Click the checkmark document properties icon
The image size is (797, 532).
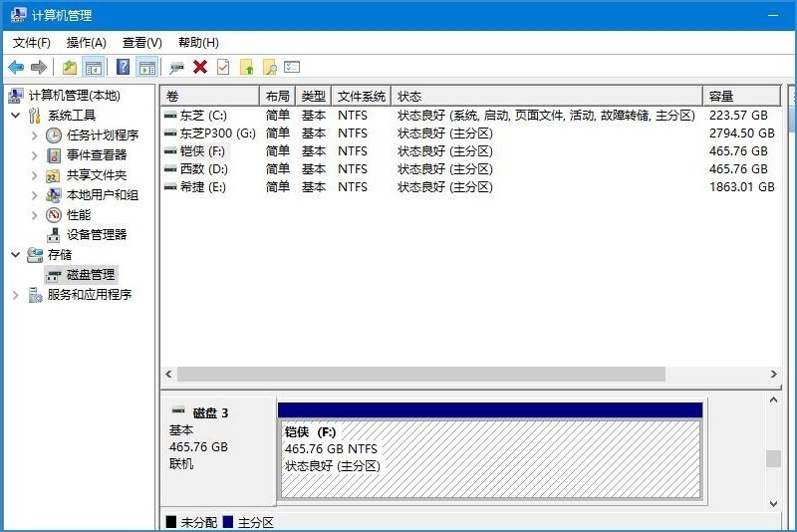point(223,67)
